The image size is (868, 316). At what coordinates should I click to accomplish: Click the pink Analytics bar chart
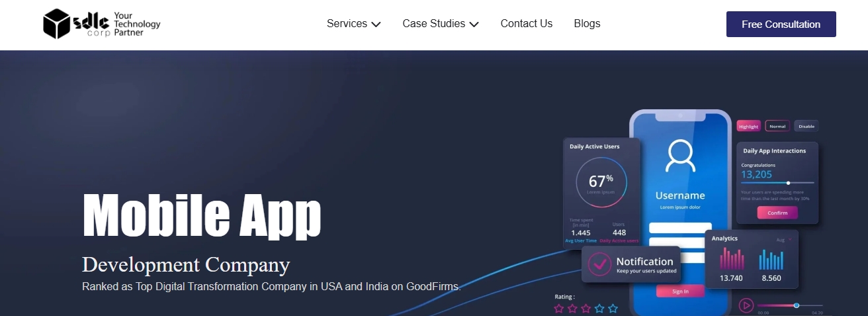[732, 258]
